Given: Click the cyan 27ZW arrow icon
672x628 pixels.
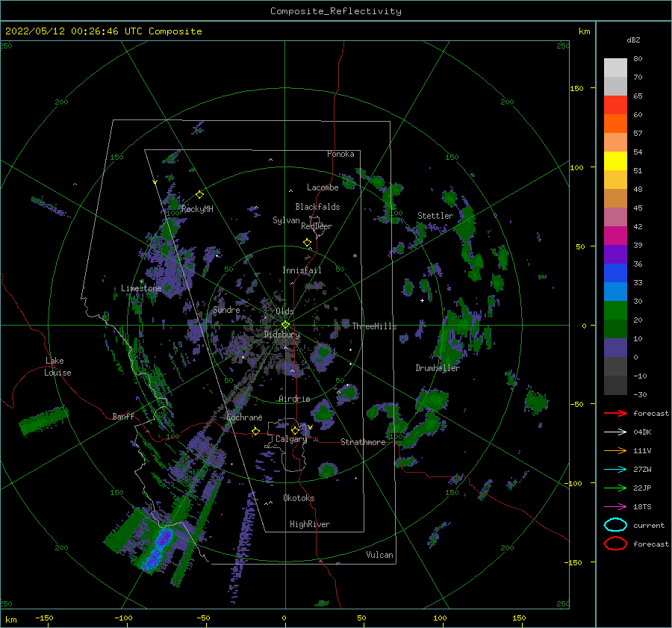Looking at the screenshot, I should pyautogui.click(x=615, y=470).
